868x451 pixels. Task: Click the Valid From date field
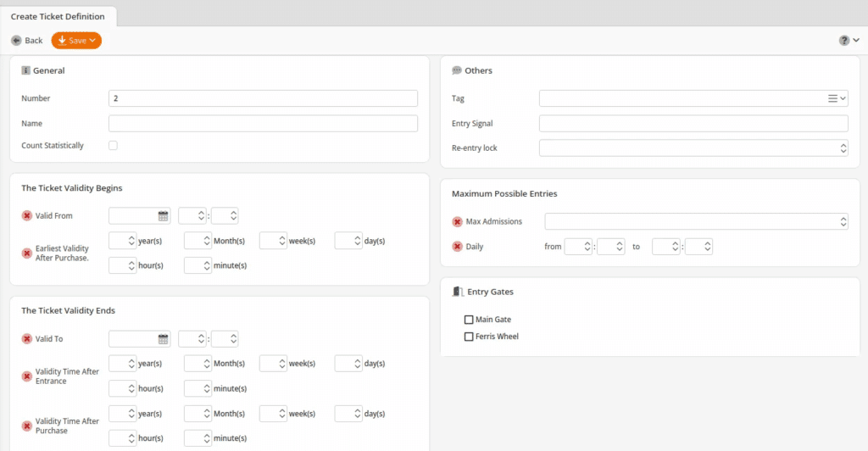(x=140, y=216)
